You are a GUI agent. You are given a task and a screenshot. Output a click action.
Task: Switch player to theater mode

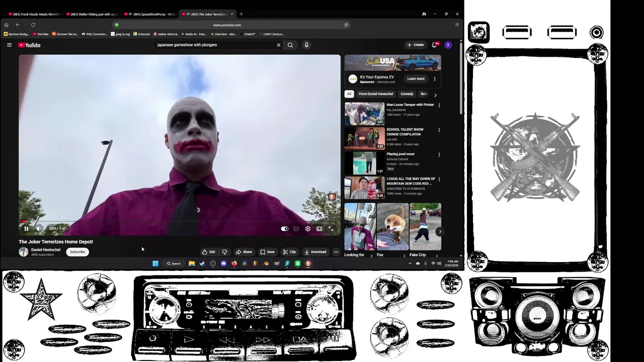tap(319, 229)
